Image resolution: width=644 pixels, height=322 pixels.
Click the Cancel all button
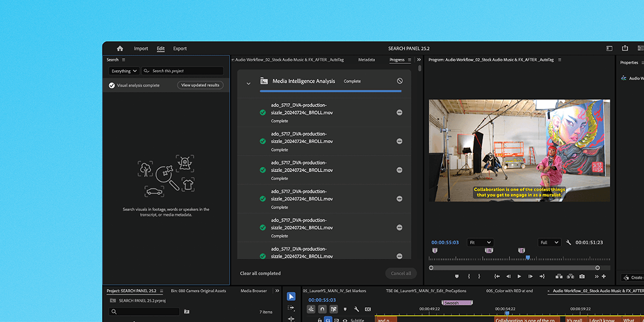coord(401,273)
